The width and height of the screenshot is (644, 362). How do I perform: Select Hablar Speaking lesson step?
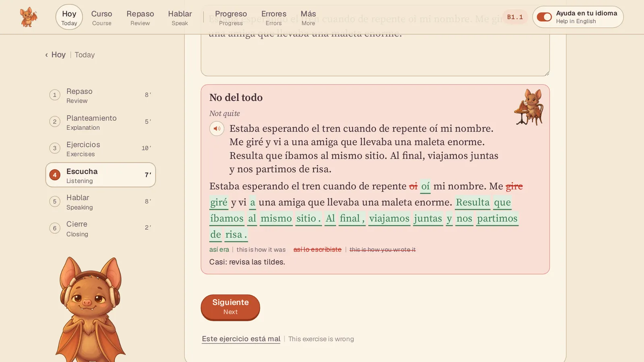(x=101, y=202)
